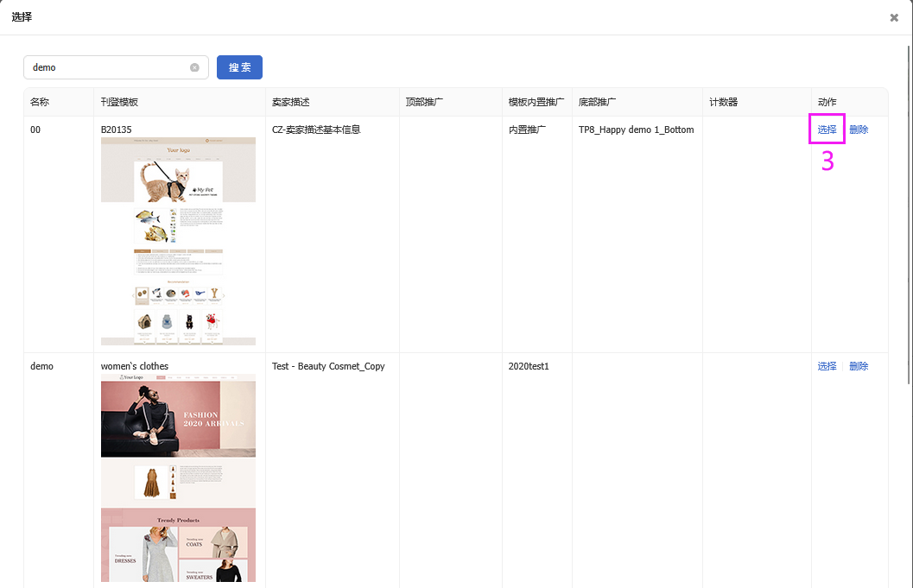The image size is (913, 588).
Task: Click the 动作 column header
Action: click(827, 102)
